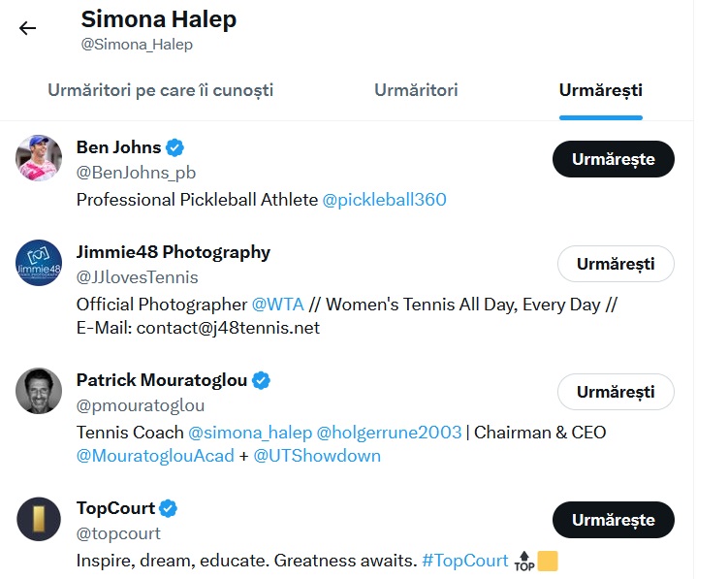Follow TopCourt using Urmărește button

(613, 520)
